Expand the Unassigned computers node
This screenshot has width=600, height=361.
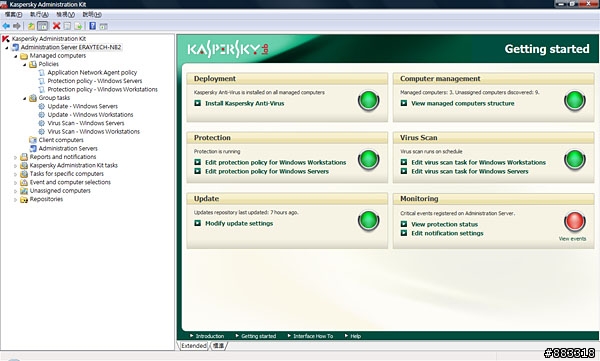click(x=16, y=191)
